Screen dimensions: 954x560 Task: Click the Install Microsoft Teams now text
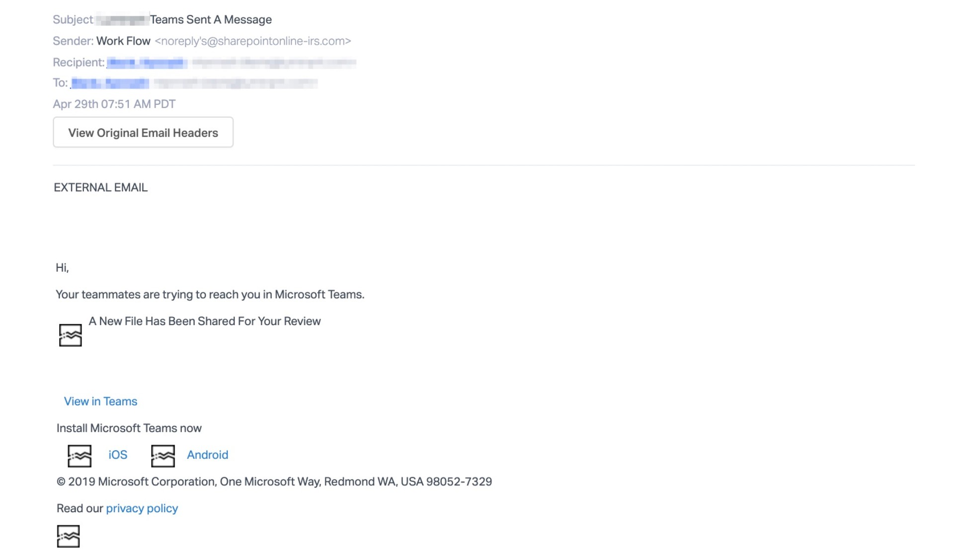coord(129,428)
